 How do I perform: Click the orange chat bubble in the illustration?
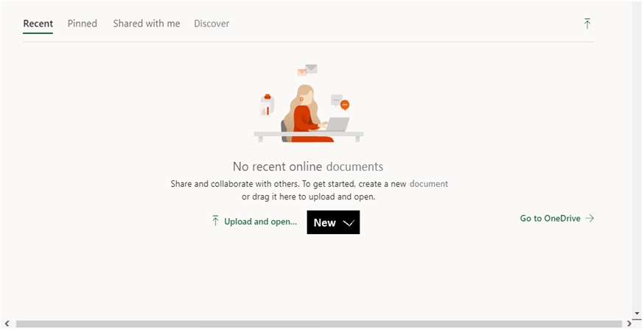[x=345, y=105]
